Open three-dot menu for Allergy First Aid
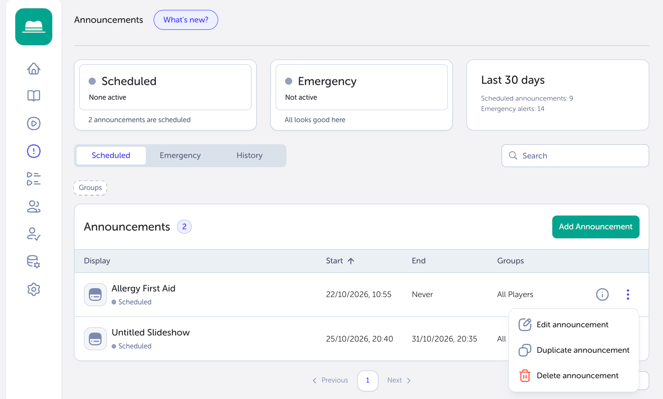Screen dimensions: 663x399 628,294
